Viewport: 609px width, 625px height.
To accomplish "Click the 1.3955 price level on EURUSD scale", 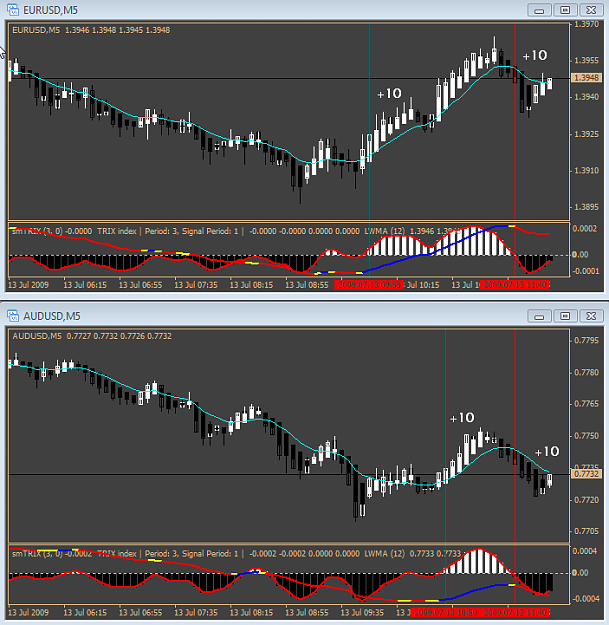I will 586,61.
